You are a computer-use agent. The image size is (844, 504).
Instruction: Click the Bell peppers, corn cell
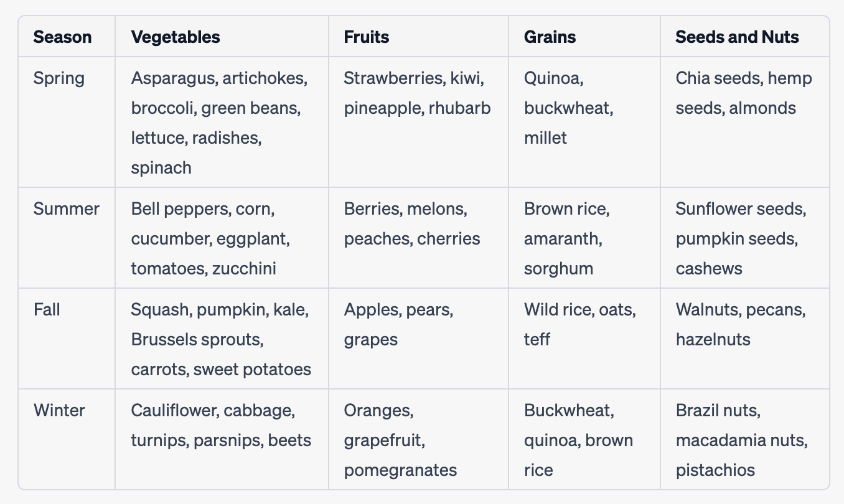(210, 238)
